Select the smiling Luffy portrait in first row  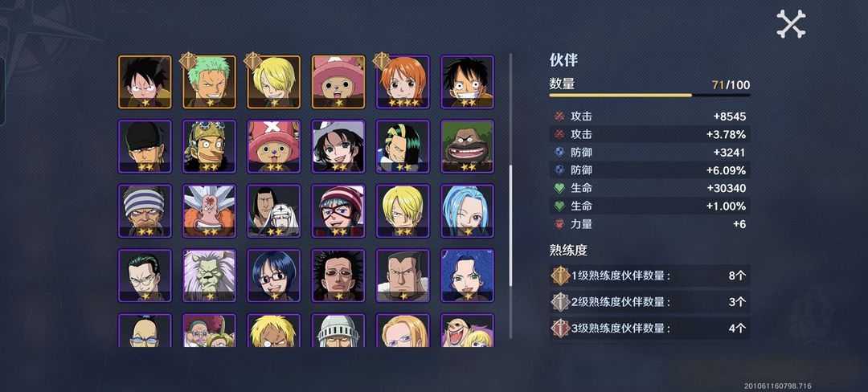(467, 82)
